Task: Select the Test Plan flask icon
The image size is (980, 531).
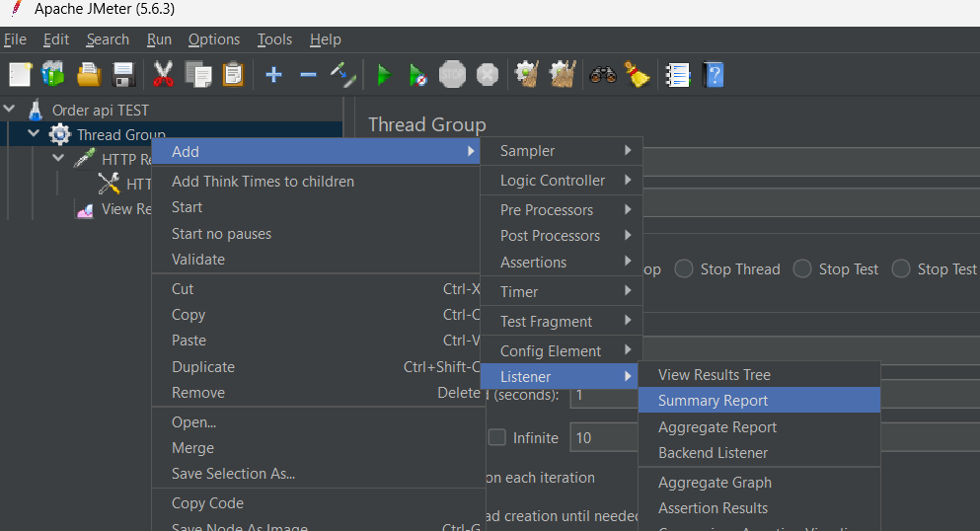Action: point(35,110)
